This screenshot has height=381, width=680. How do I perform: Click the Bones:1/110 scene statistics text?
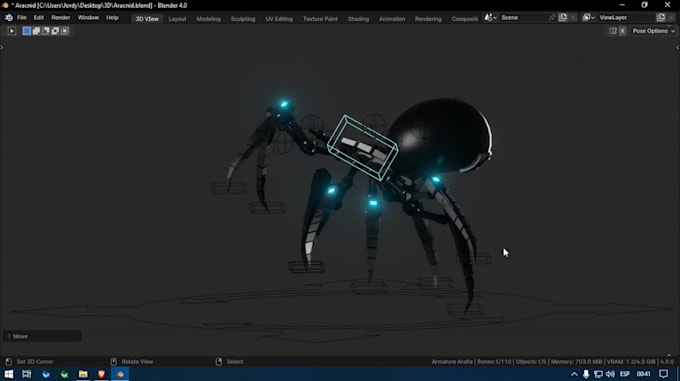click(494, 361)
